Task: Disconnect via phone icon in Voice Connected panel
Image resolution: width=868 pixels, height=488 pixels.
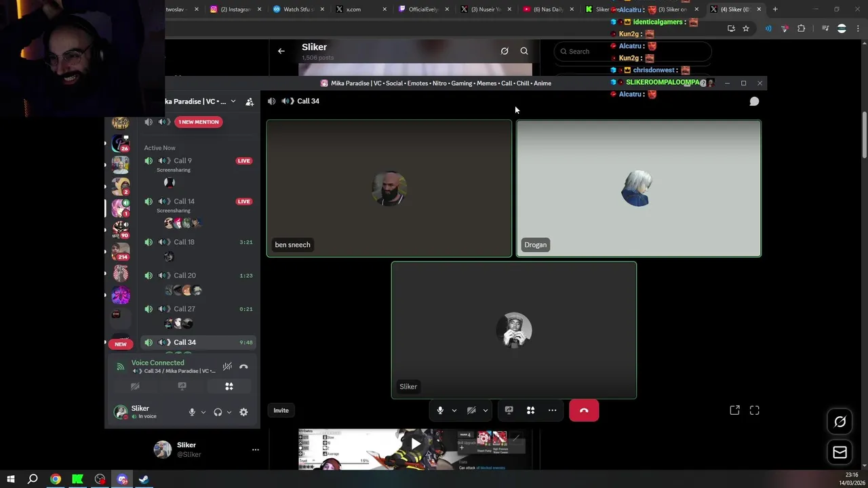Action: click(243, 367)
